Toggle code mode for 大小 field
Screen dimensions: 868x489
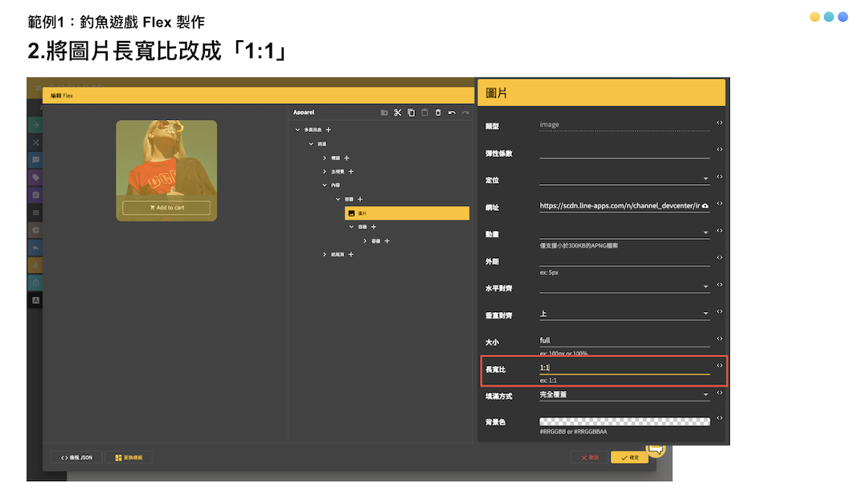tap(719, 339)
